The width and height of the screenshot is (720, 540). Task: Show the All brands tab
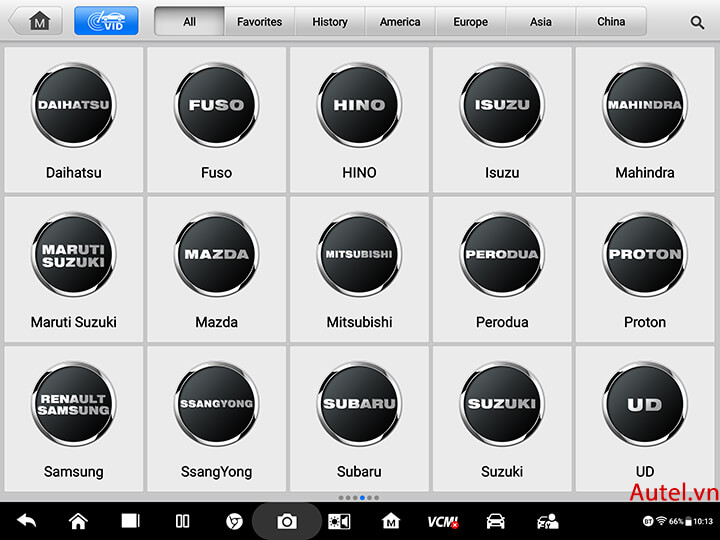[190, 22]
